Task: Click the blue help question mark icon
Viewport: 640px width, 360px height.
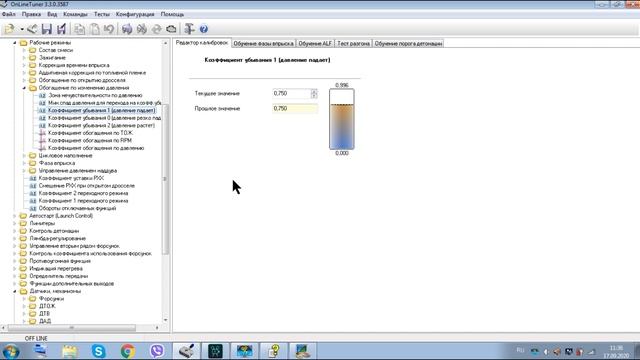Action: tap(204, 29)
